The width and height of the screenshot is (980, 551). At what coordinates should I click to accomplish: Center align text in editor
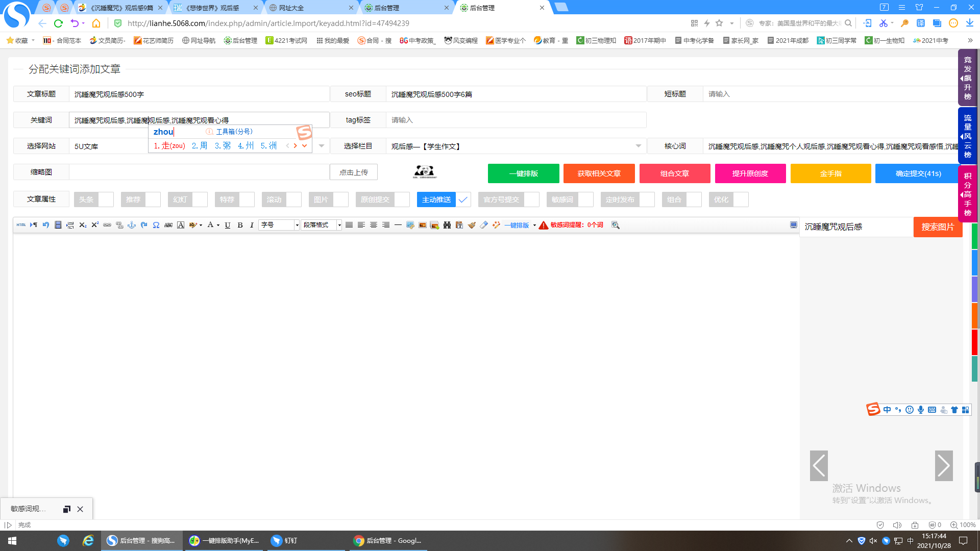click(x=374, y=225)
